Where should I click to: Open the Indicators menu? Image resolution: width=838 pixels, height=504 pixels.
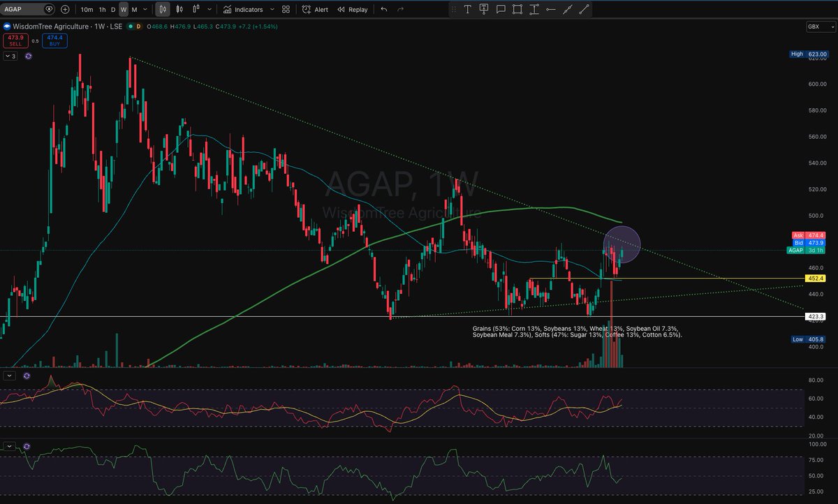click(x=243, y=10)
